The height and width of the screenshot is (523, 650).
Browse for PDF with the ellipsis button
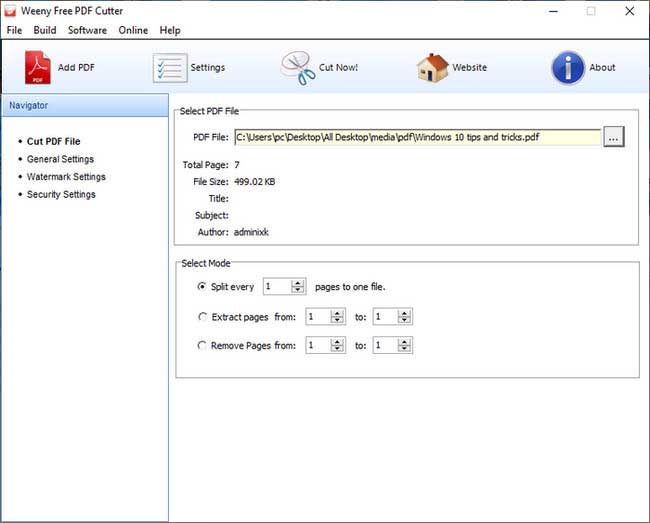coord(614,137)
